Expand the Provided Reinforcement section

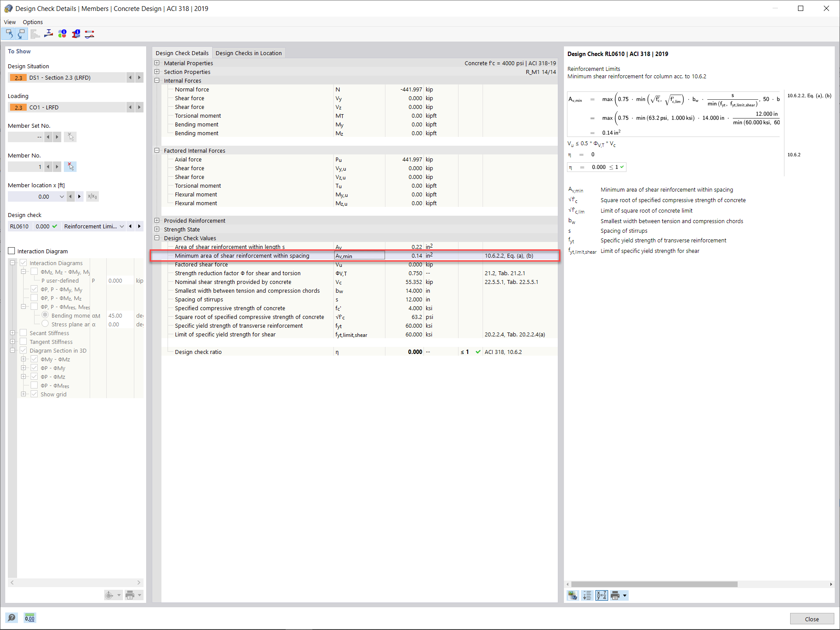tap(157, 220)
